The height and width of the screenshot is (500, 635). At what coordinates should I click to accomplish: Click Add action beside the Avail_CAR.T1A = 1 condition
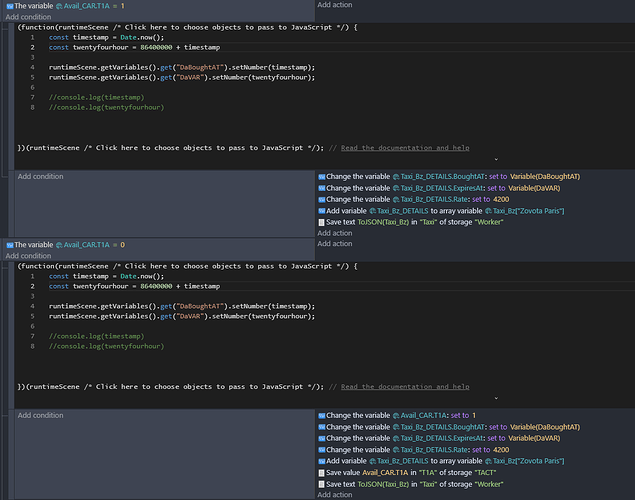tap(335, 5)
